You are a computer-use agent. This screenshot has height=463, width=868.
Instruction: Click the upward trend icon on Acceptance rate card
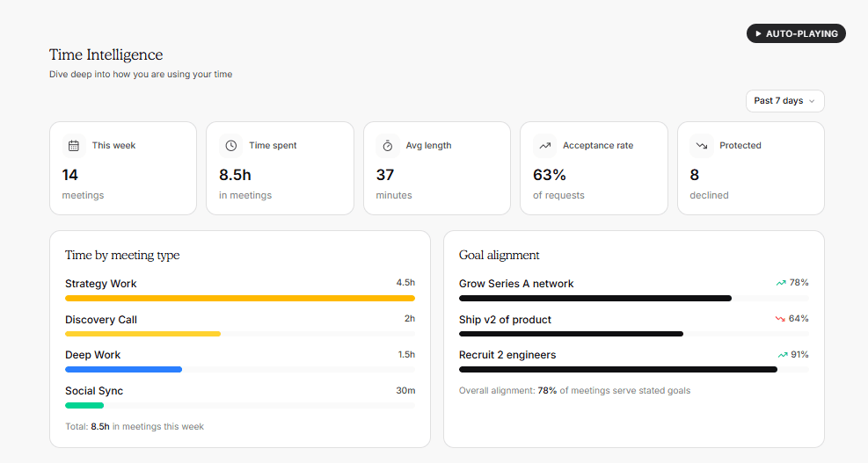coord(544,146)
